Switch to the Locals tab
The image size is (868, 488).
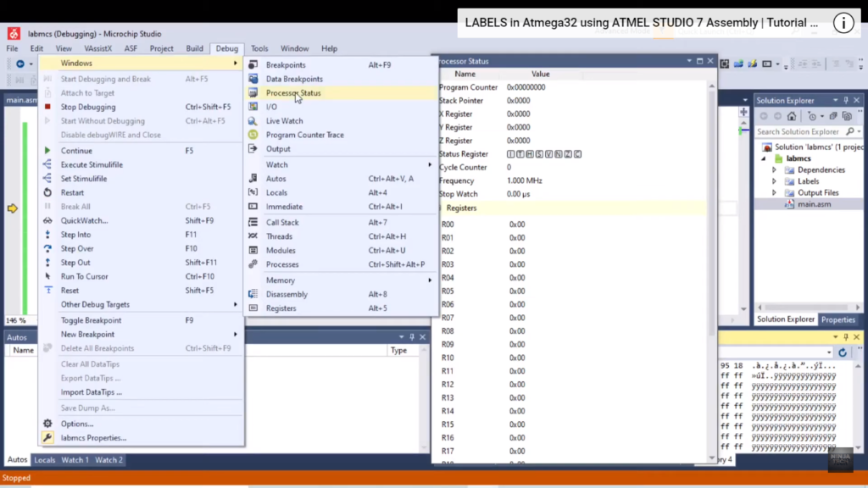tap(44, 460)
